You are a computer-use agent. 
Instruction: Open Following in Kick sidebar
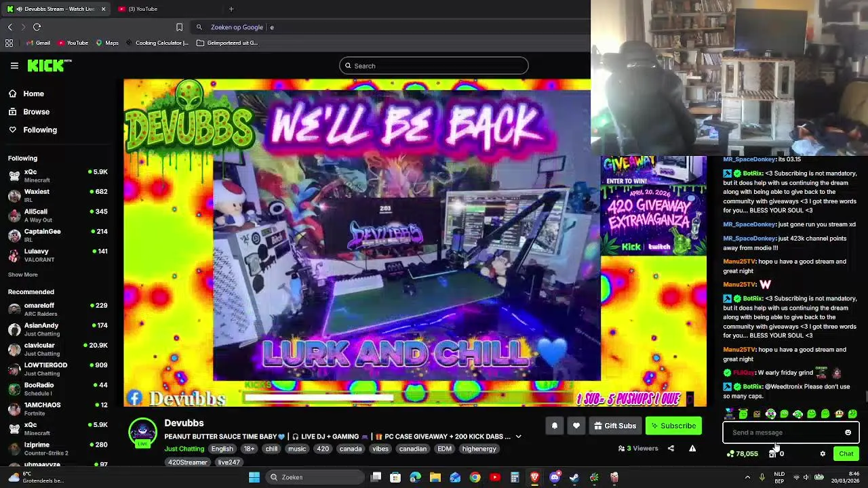pyautogui.click(x=34, y=129)
